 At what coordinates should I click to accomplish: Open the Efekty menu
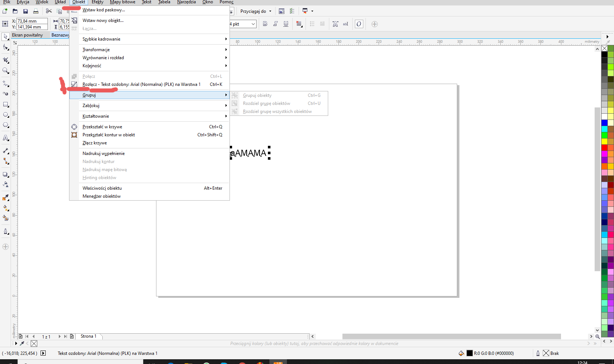(x=97, y=2)
